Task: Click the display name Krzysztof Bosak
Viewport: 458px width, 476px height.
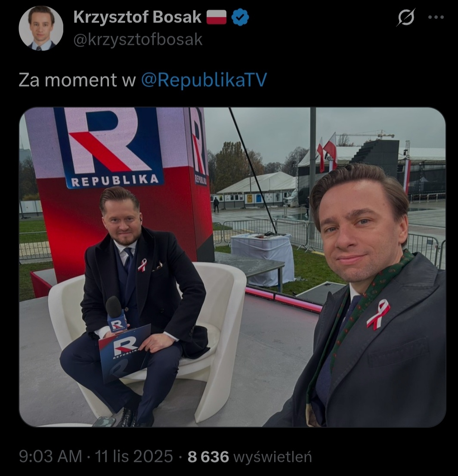Action: pos(137,17)
